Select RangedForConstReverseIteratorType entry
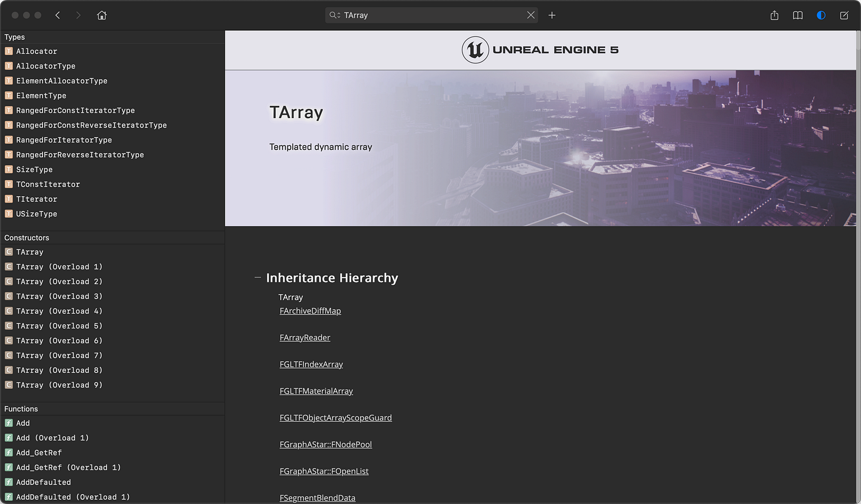The width and height of the screenshot is (861, 504). (112, 125)
